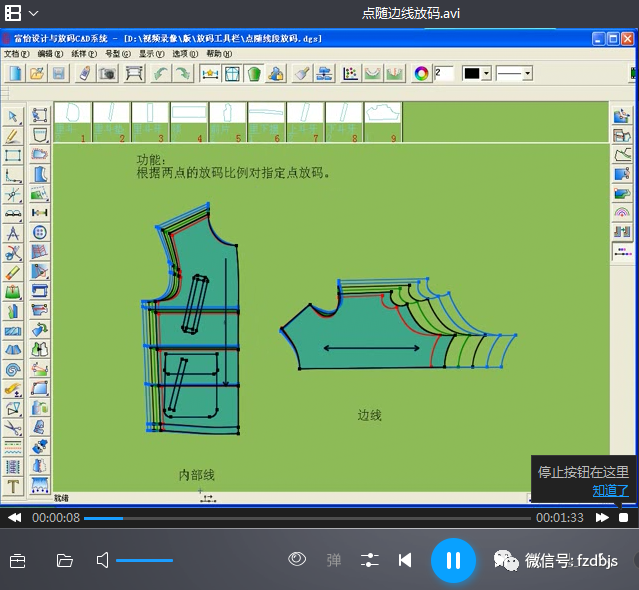The height and width of the screenshot is (590, 639).
Task: Select the rectangle tool in left toolbar
Action: point(13,156)
